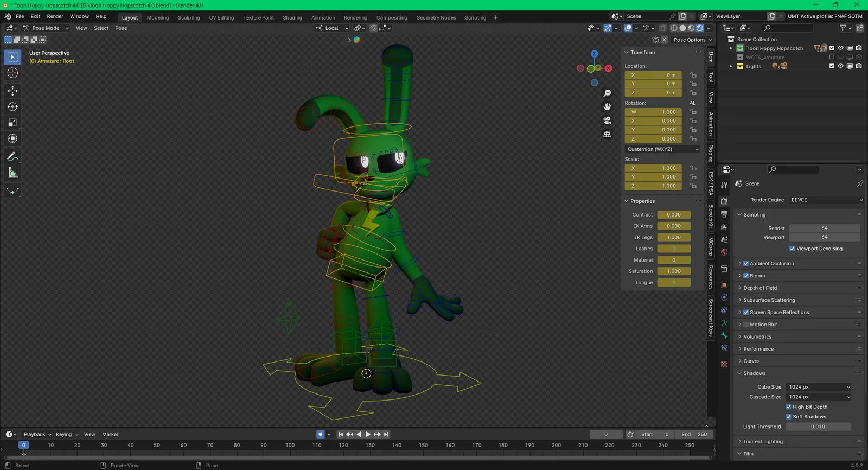This screenshot has width=868, height=470.
Task: Disable the Bloom checkbox
Action: pos(746,276)
